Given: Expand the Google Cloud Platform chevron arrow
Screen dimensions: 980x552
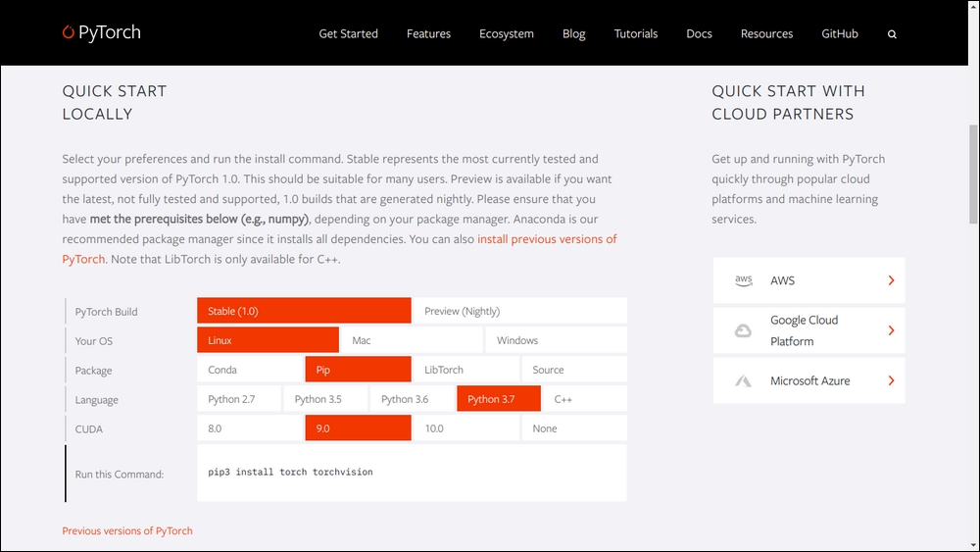Looking at the screenshot, I should tap(891, 330).
